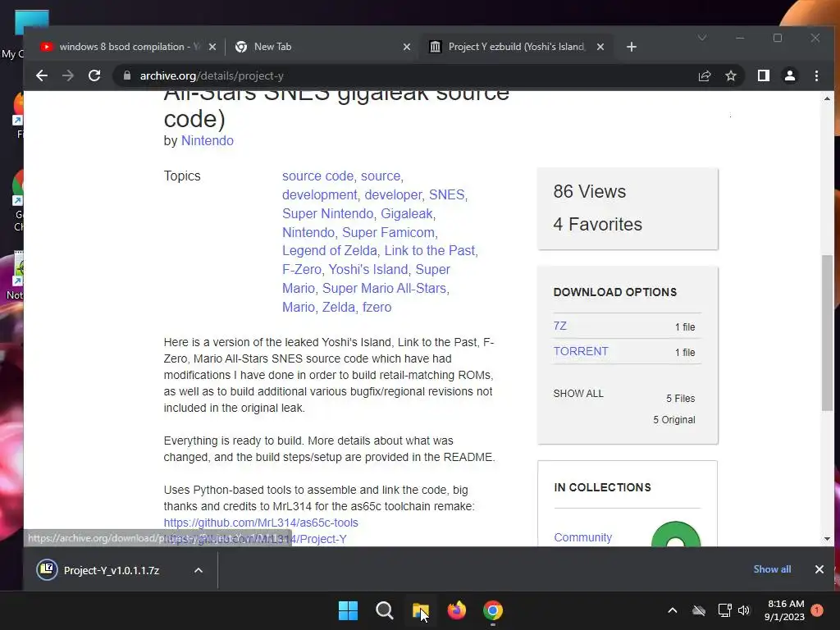Image resolution: width=840 pixels, height=630 pixels.
Task: Click the page scrollbar thumb
Action: click(x=827, y=333)
